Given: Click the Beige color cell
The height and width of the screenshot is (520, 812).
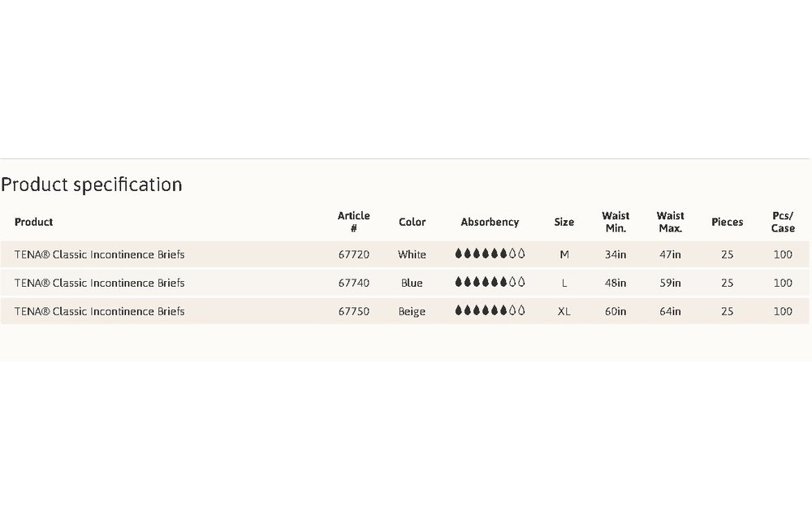Looking at the screenshot, I should click(x=412, y=311).
